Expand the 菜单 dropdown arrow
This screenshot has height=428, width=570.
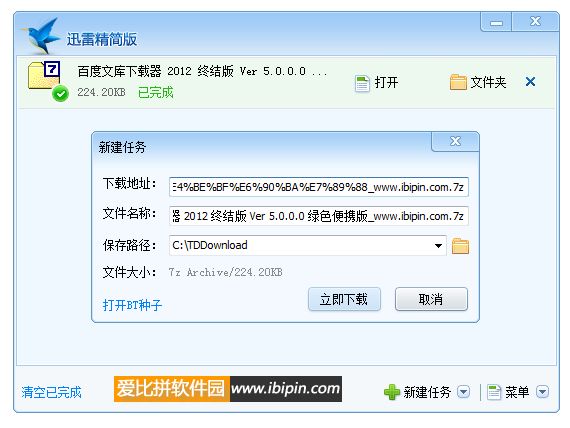tap(542, 392)
